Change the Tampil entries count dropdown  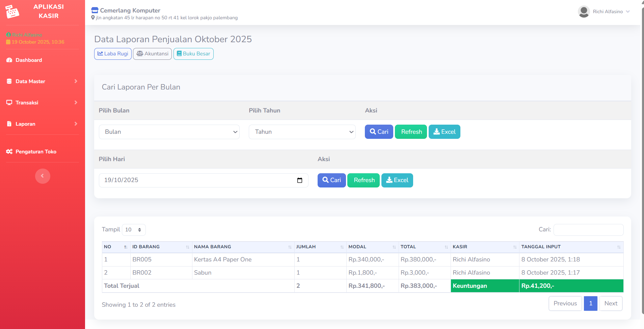click(134, 230)
